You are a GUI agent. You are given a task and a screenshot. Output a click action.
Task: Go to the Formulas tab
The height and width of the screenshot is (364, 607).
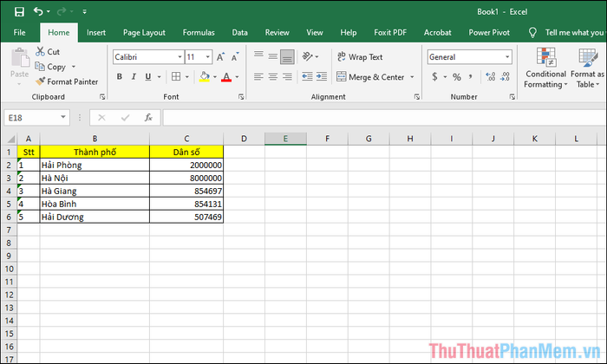pos(199,33)
